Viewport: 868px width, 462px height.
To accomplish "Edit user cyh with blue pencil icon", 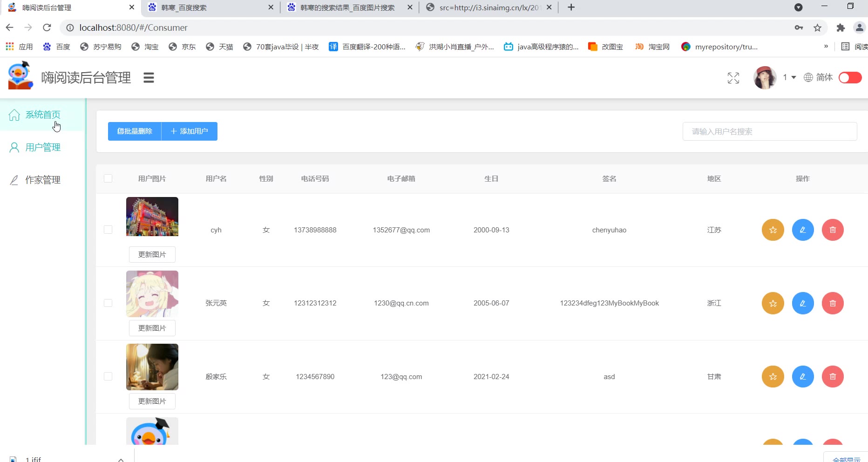I will [x=803, y=230].
